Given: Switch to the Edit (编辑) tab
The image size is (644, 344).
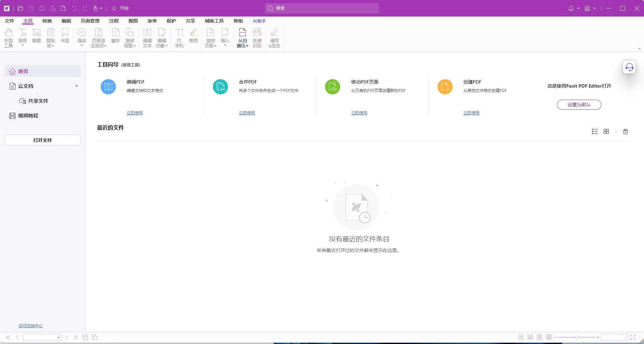Looking at the screenshot, I should pyautogui.click(x=66, y=21).
